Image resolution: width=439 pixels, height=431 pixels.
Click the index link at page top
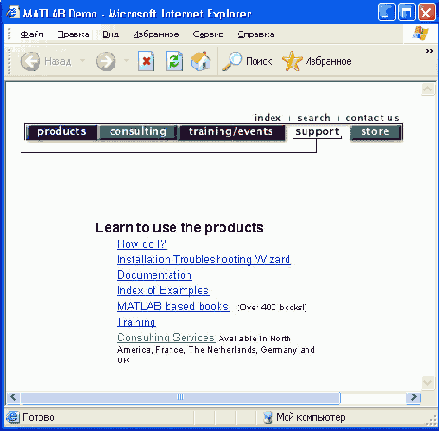point(267,118)
